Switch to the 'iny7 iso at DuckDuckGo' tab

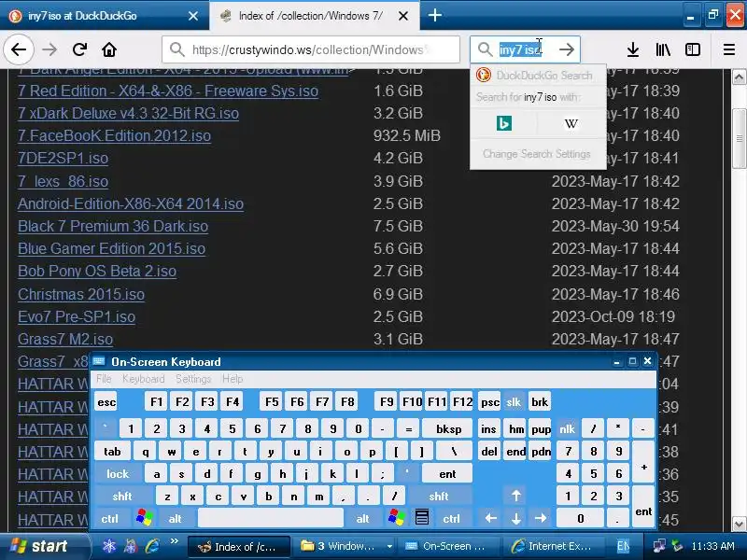[x=104, y=15]
